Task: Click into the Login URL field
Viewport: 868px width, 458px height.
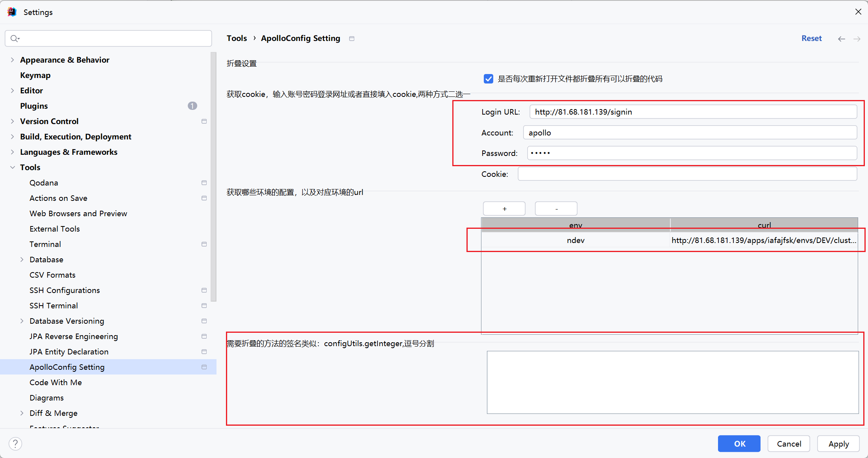Action: click(693, 112)
